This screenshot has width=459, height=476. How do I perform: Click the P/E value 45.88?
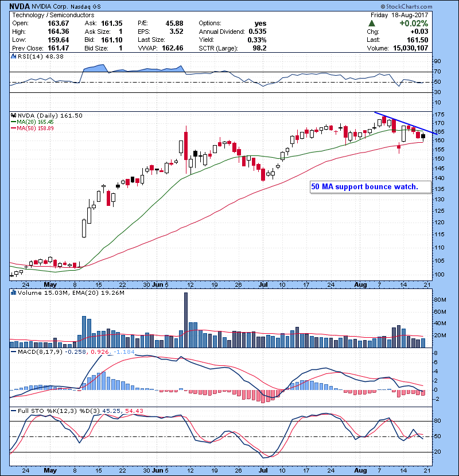[x=174, y=24]
